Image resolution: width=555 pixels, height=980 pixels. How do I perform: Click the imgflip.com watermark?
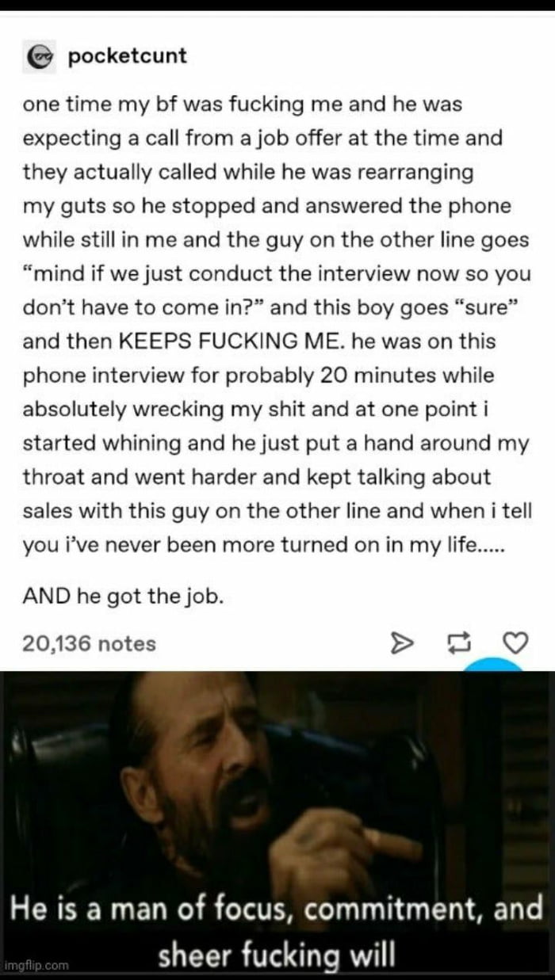click(x=36, y=965)
